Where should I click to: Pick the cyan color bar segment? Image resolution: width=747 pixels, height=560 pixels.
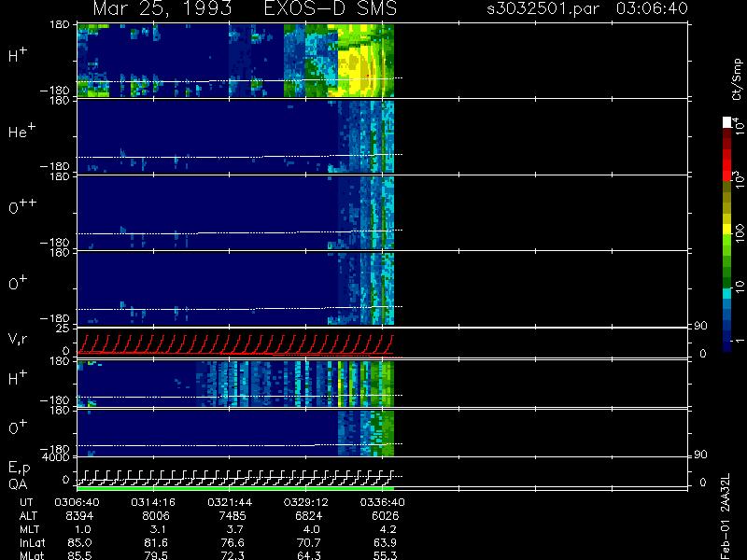(x=727, y=293)
